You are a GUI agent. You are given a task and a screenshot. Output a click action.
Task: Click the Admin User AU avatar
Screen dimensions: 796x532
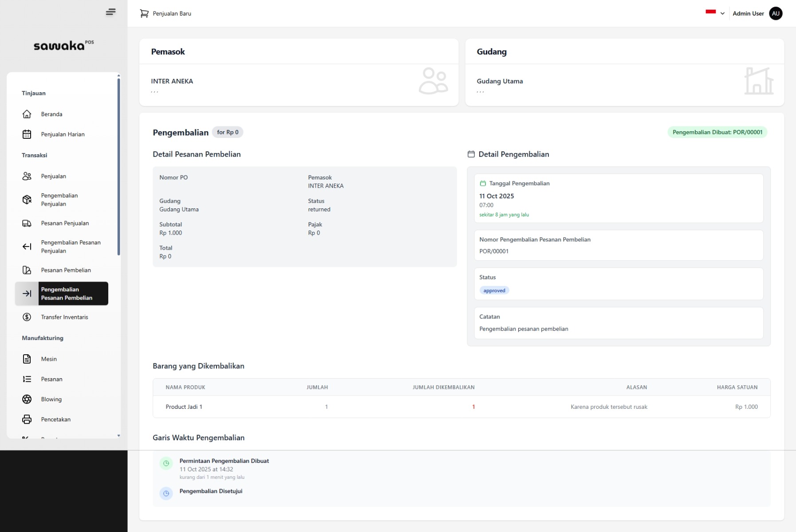[x=776, y=14]
